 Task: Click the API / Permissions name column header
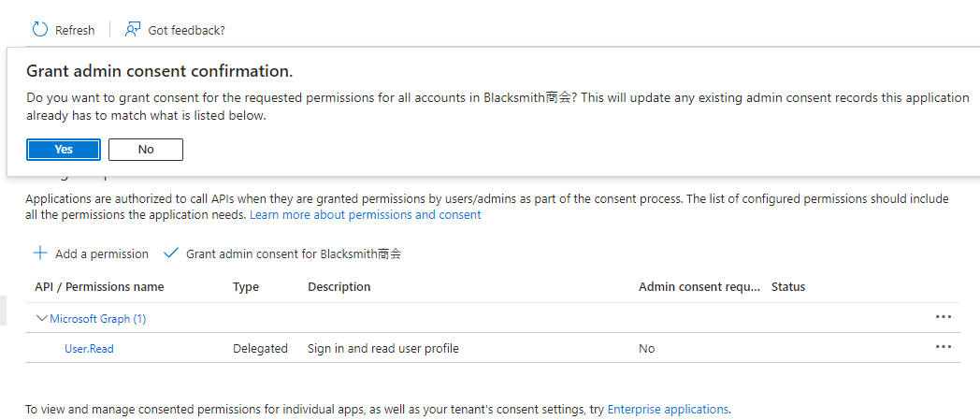tap(99, 287)
